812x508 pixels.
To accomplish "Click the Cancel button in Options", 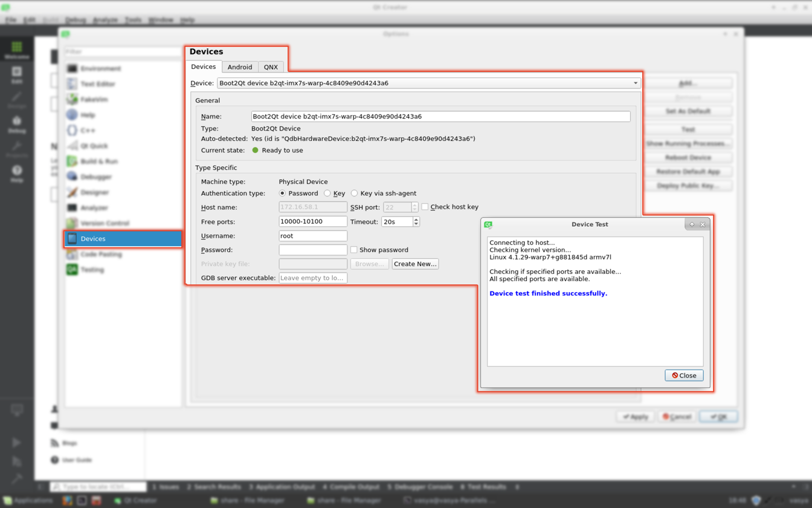I will (x=677, y=417).
